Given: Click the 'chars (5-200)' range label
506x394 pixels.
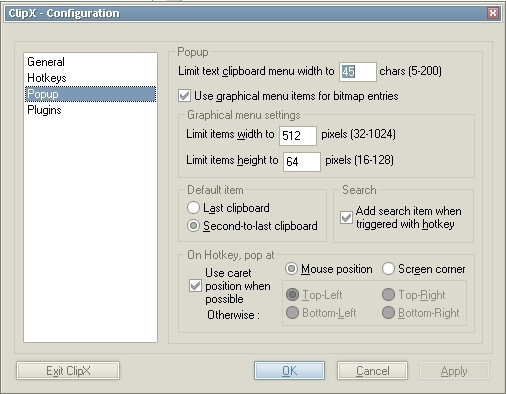Looking at the screenshot, I should tap(411, 71).
